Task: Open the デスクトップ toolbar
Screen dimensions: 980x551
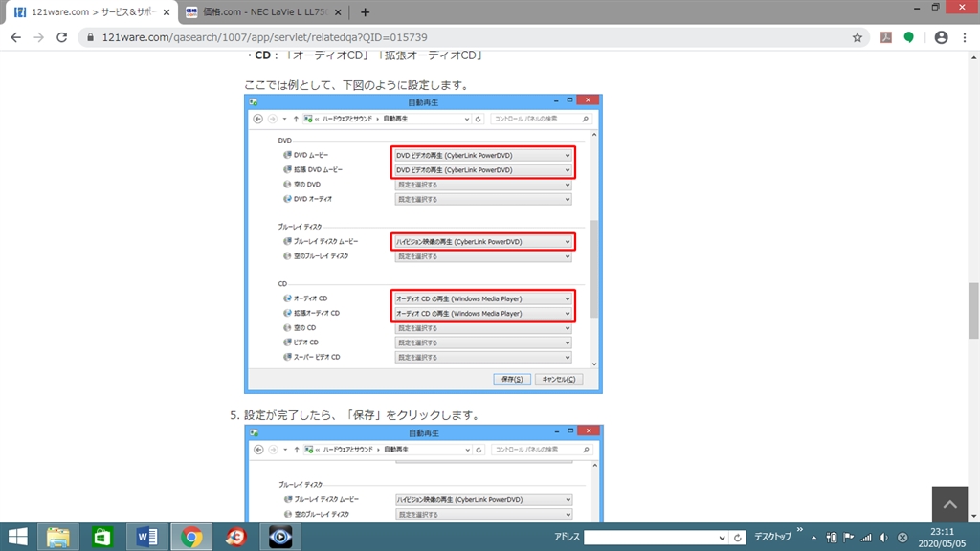Action: (772, 537)
